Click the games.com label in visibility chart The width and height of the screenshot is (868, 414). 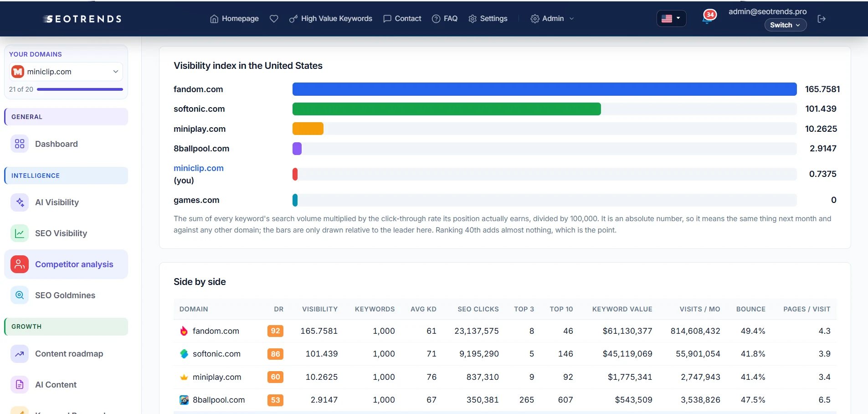196,200
